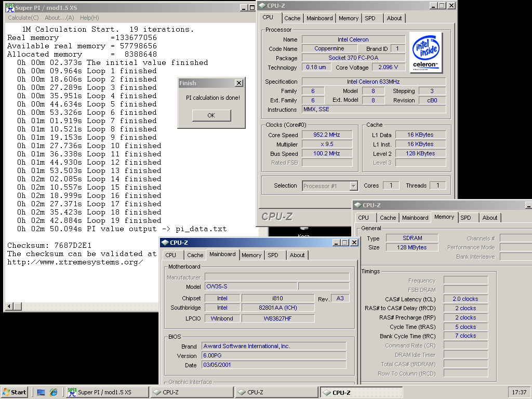
Task: Click the Cycle Time (tRAS) 5 clocks field
Action: coord(465,327)
